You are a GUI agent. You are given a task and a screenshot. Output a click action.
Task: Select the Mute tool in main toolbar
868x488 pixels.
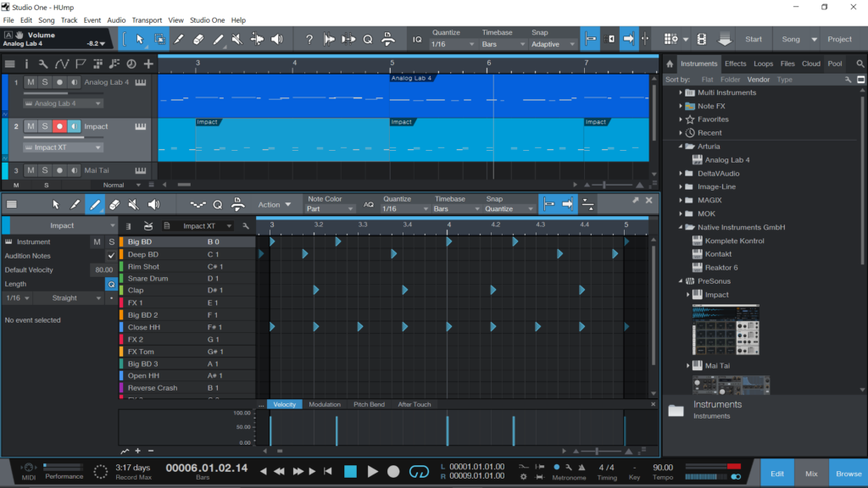coord(237,39)
